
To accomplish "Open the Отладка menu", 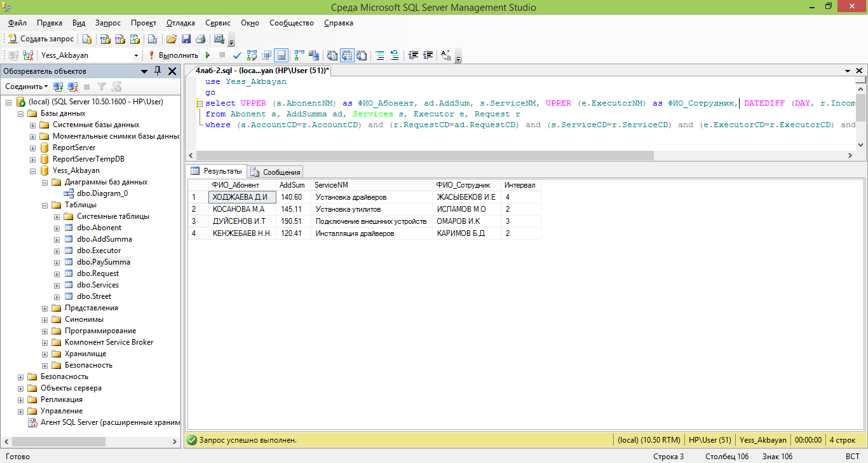I will pyautogui.click(x=180, y=23).
